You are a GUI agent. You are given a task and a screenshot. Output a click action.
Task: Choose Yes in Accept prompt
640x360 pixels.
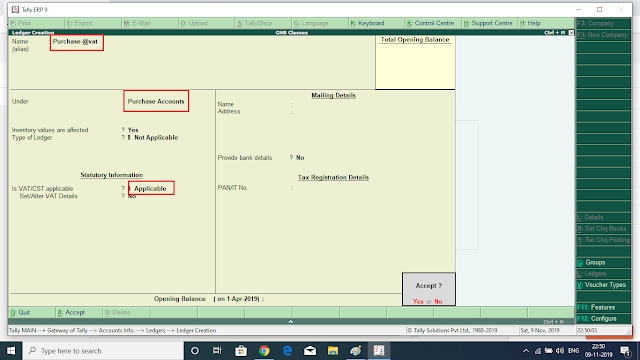(418, 302)
